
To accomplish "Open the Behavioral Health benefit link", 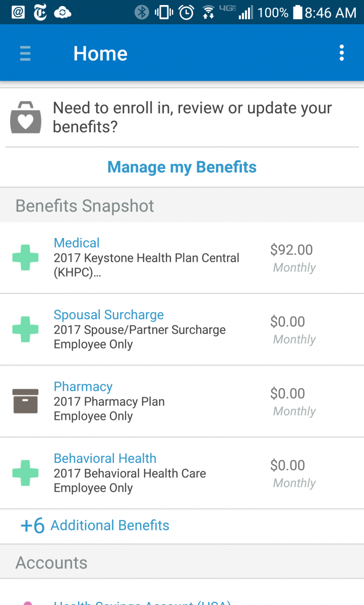I will pos(105,459).
